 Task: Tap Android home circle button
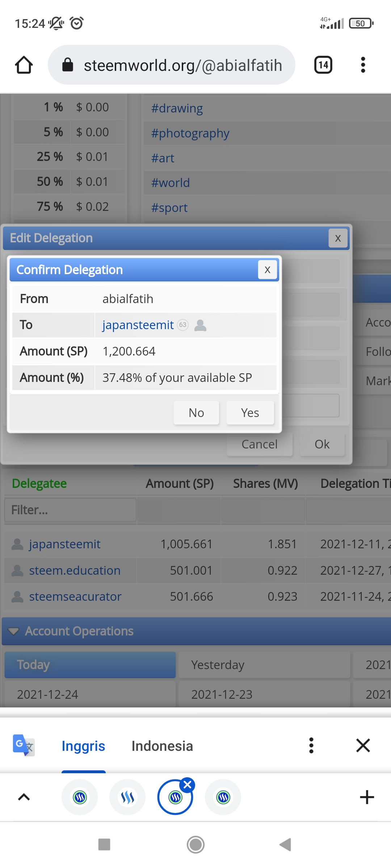(x=195, y=845)
